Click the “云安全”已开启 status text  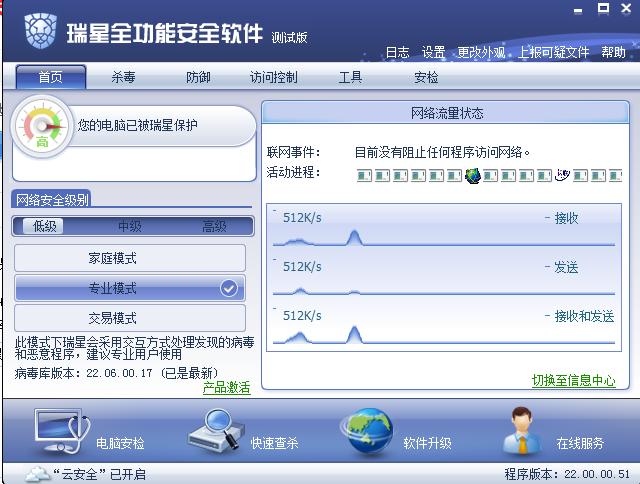99,474
